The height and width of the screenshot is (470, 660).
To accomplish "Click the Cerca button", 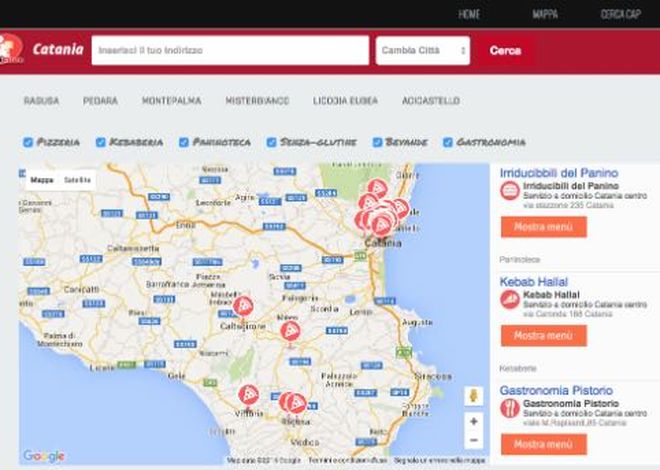I will pos(505,50).
